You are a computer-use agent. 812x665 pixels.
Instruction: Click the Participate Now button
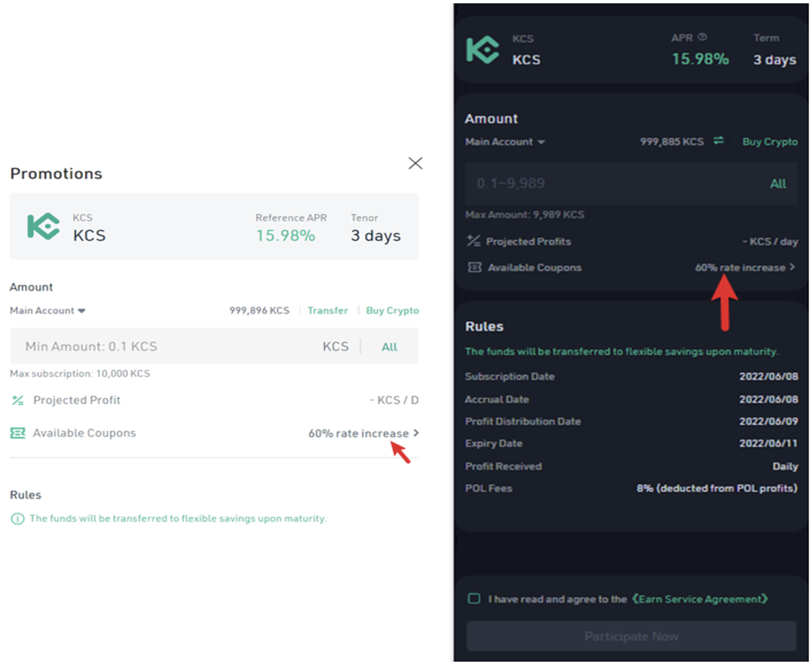(631, 636)
